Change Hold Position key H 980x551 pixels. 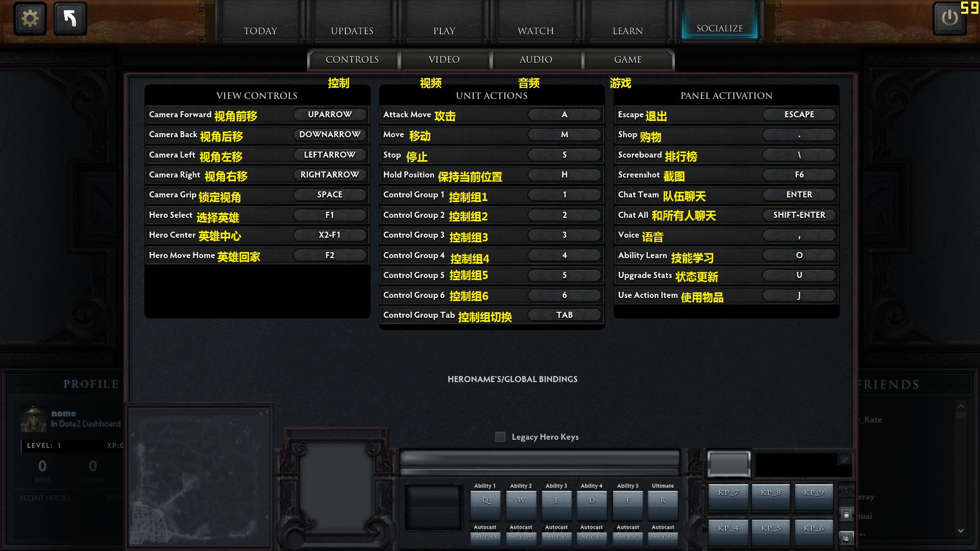[x=565, y=175]
